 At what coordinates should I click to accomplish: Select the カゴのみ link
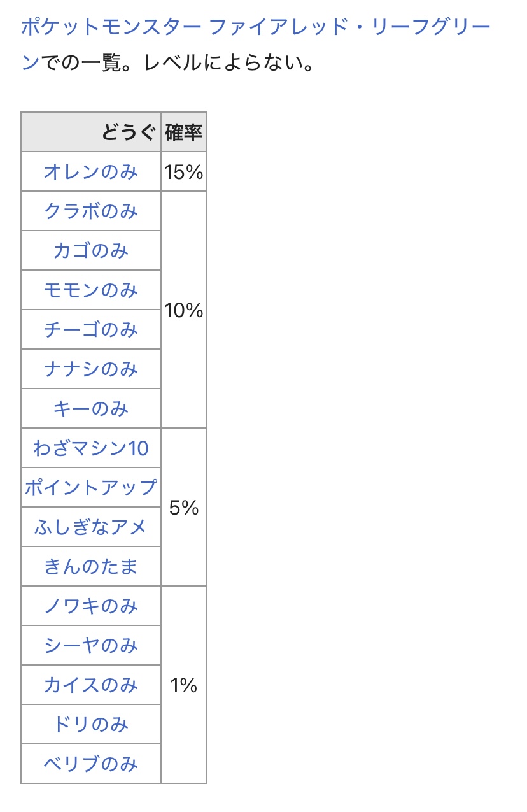(x=91, y=251)
